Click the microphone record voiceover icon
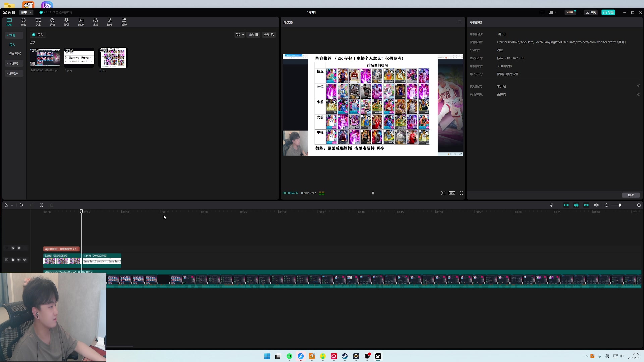This screenshot has width=644, height=362. click(552, 205)
